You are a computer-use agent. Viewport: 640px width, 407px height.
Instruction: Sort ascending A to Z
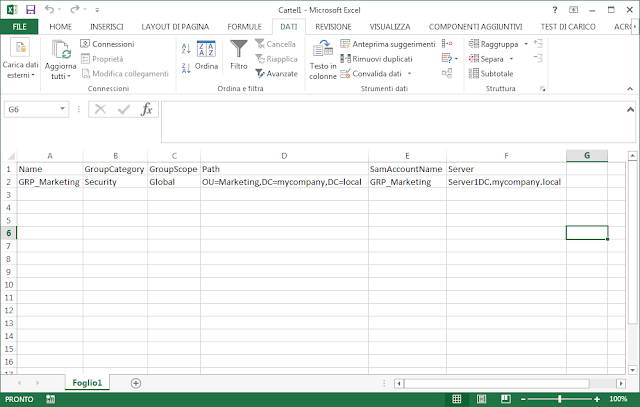point(186,49)
